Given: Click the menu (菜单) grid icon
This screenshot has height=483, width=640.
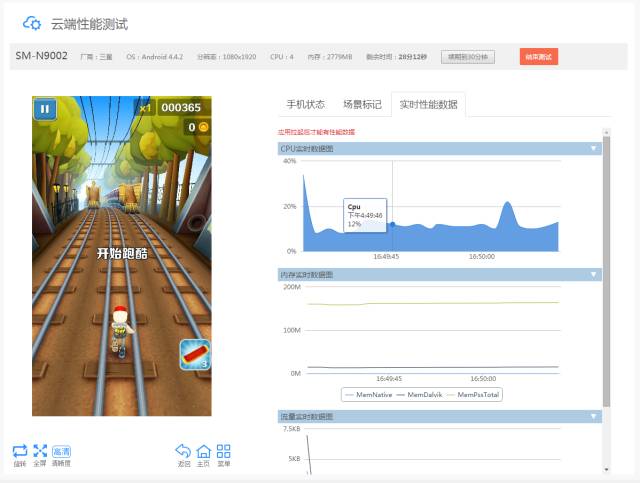Looking at the screenshot, I should (223, 452).
